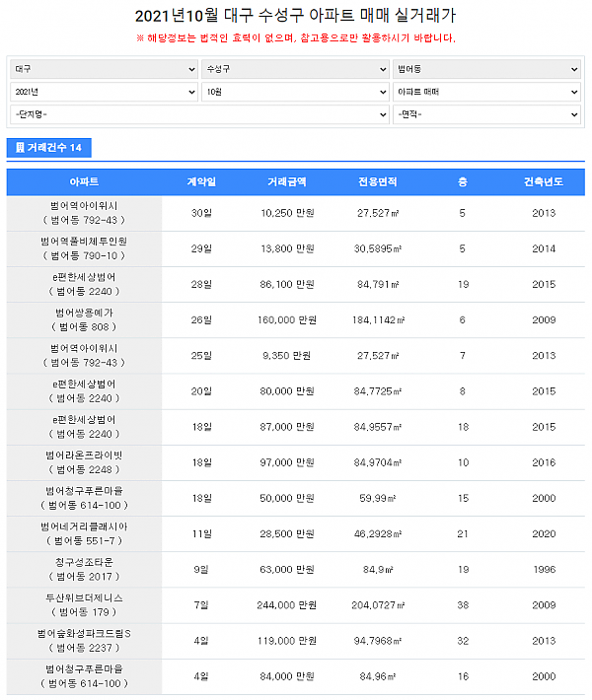Open the -단지명- complex name dropdown
Screen dimensions: 592x700
click(x=199, y=114)
